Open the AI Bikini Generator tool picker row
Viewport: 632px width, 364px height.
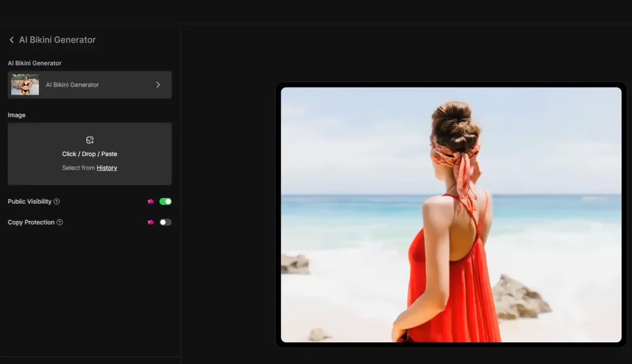pyautogui.click(x=89, y=85)
